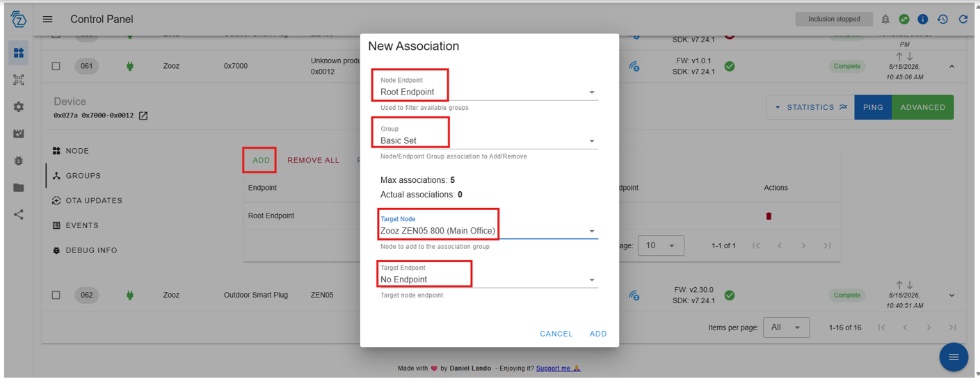Screen dimensions: 980x381
Task: Open the blue floating action menu button
Action: [x=954, y=357]
